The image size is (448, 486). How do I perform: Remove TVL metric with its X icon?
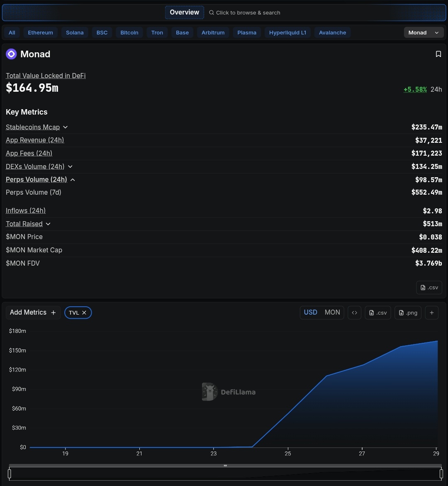(84, 313)
